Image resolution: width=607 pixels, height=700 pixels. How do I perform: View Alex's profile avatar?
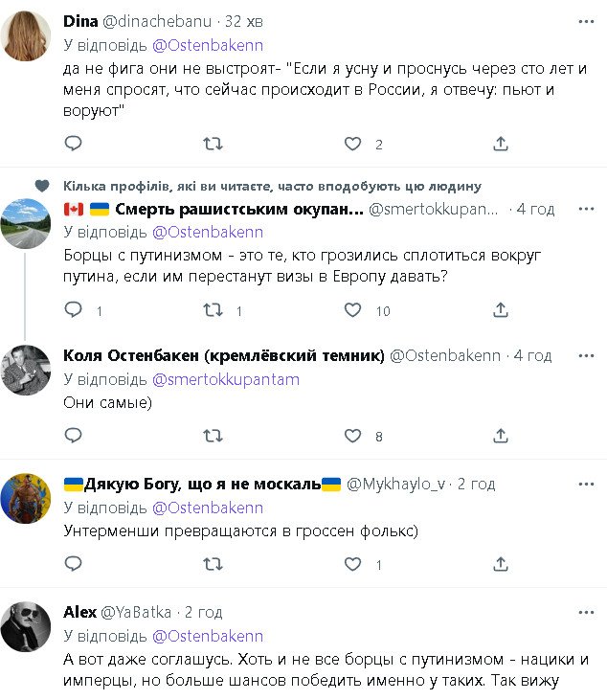pos(26,628)
